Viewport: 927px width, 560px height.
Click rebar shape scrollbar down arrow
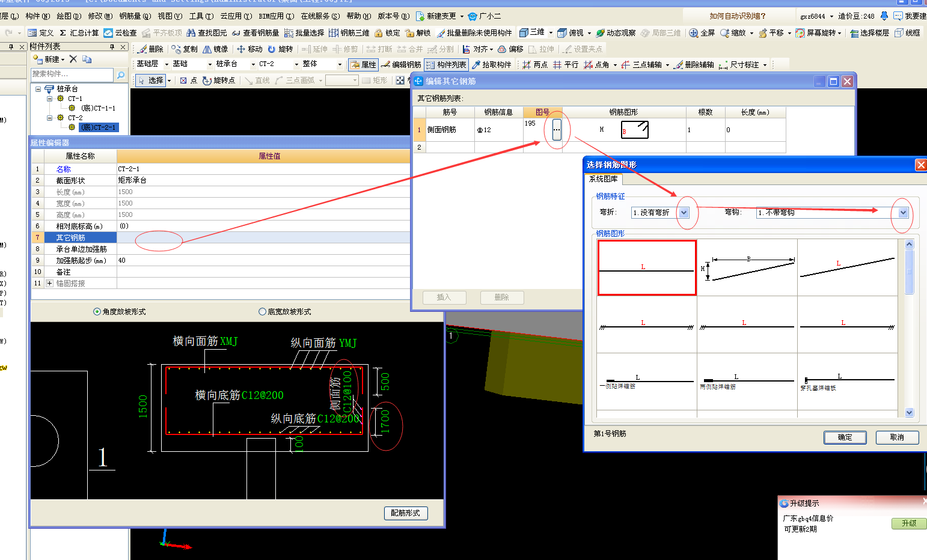[x=909, y=413]
